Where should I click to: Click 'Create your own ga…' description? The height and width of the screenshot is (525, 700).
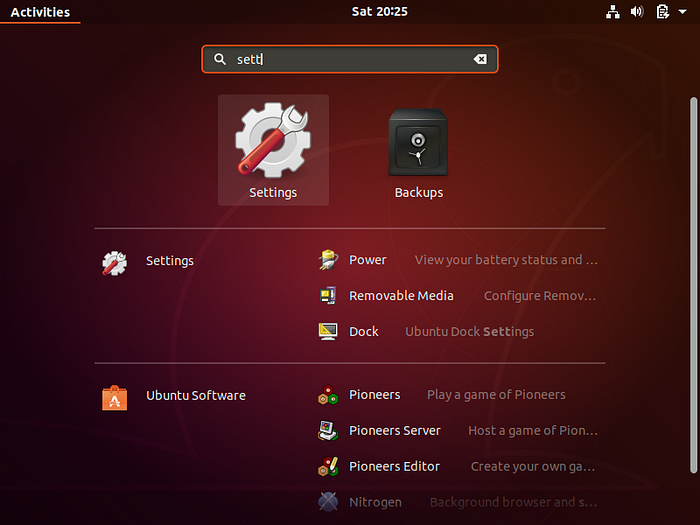(533, 467)
